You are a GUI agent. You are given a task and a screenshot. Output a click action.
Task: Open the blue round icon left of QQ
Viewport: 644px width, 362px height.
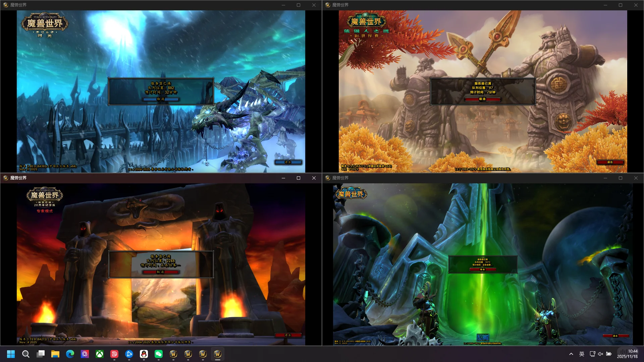(x=129, y=354)
